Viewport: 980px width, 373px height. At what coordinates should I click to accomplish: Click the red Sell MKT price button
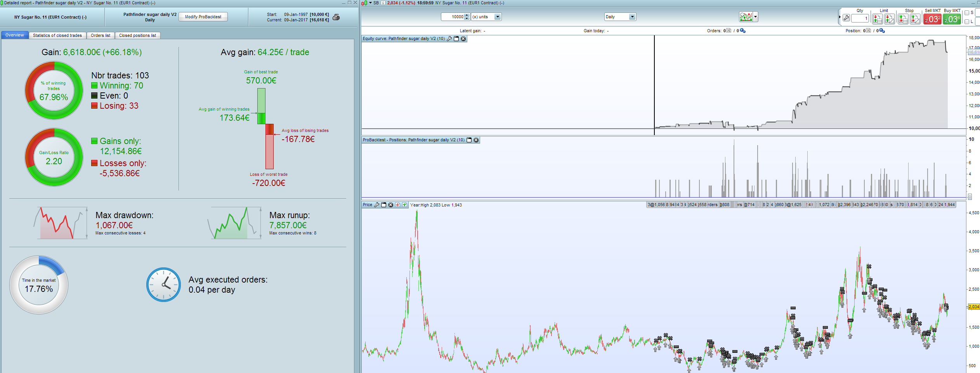(x=932, y=19)
